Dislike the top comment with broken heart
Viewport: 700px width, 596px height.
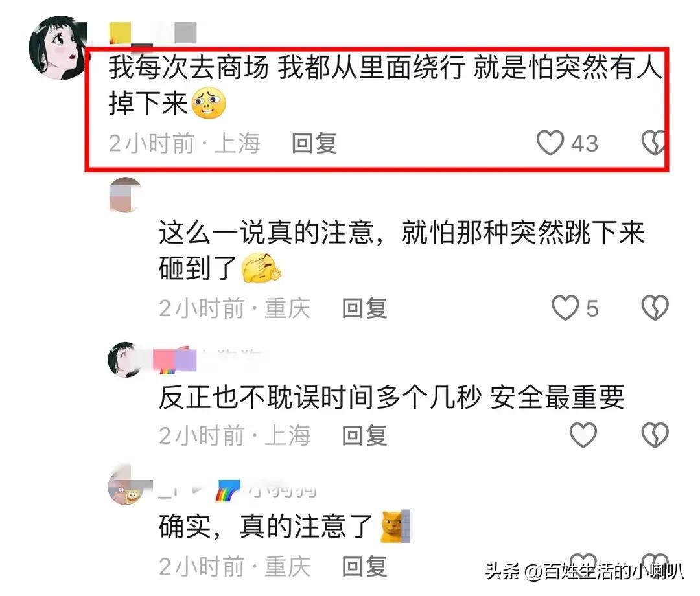point(653,143)
